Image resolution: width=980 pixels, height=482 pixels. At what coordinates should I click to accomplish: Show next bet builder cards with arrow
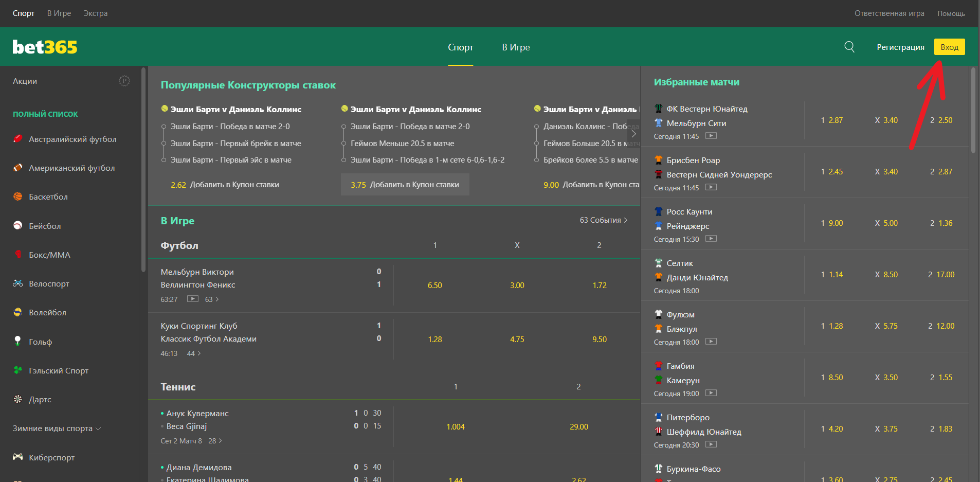tap(633, 134)
